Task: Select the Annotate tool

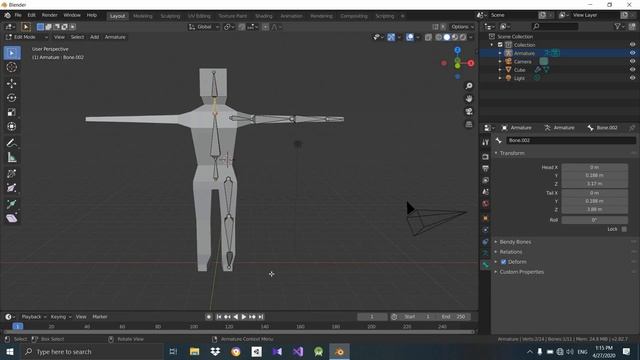Action: click(x=11, y=143)
